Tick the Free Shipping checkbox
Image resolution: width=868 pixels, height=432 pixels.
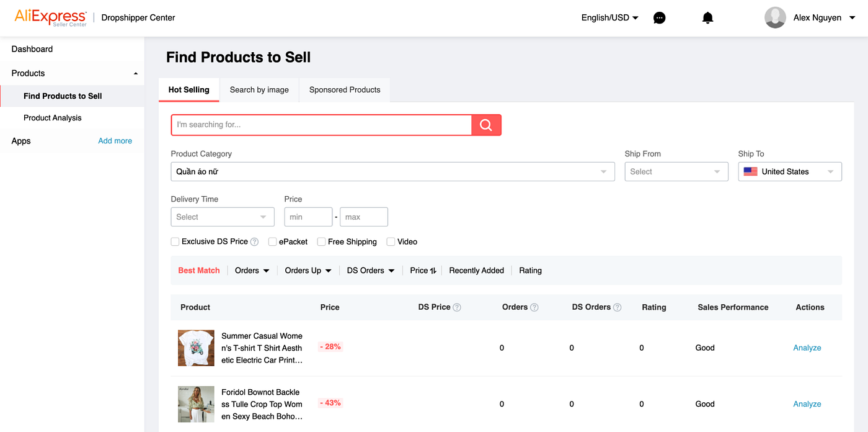322,242
